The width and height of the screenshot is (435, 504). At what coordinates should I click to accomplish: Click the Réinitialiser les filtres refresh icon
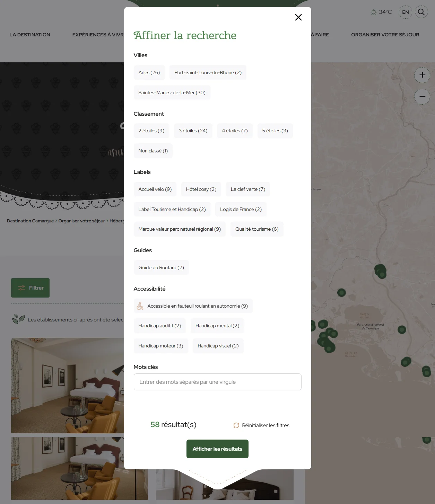click(x=236, y=425)
